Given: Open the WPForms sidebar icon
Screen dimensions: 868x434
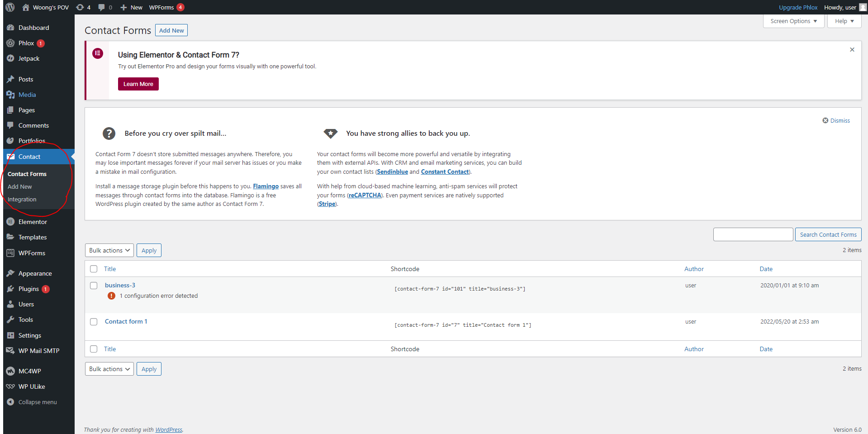Looking at the screenshot, I should pos(10,253).
